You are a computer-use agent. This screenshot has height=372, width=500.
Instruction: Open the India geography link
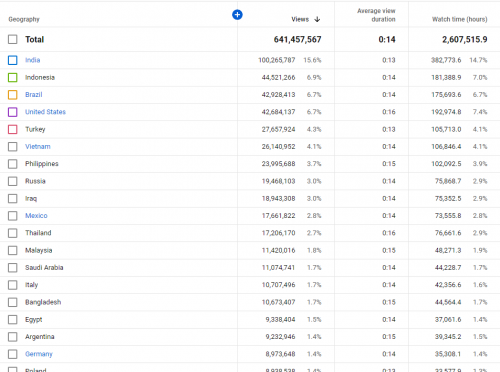(x=33, y=60)
